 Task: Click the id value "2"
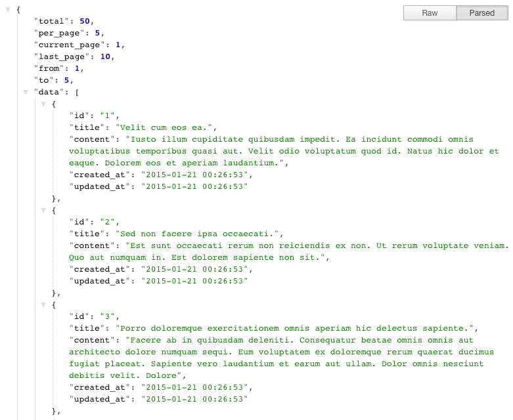point(108,222)
